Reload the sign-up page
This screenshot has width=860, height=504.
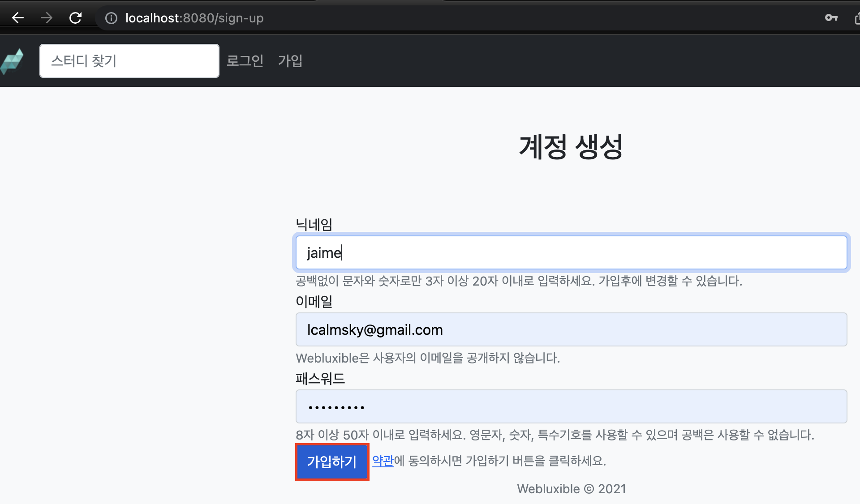point(75,18)
